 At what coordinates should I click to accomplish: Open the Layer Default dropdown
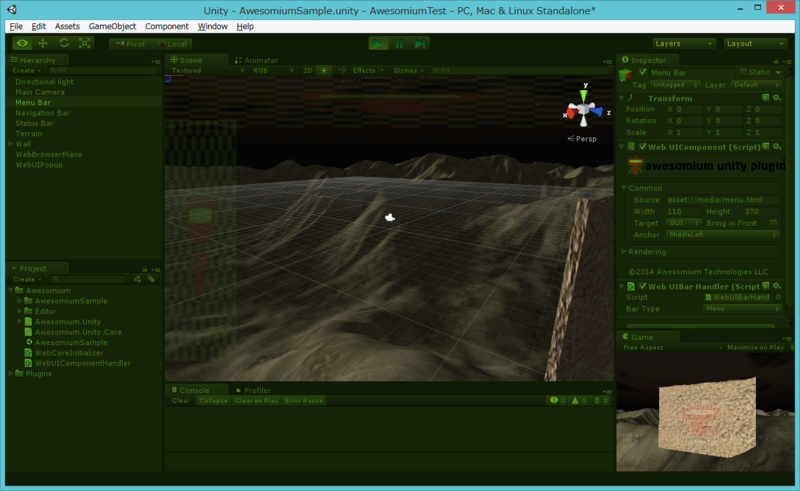click(757, 85)
